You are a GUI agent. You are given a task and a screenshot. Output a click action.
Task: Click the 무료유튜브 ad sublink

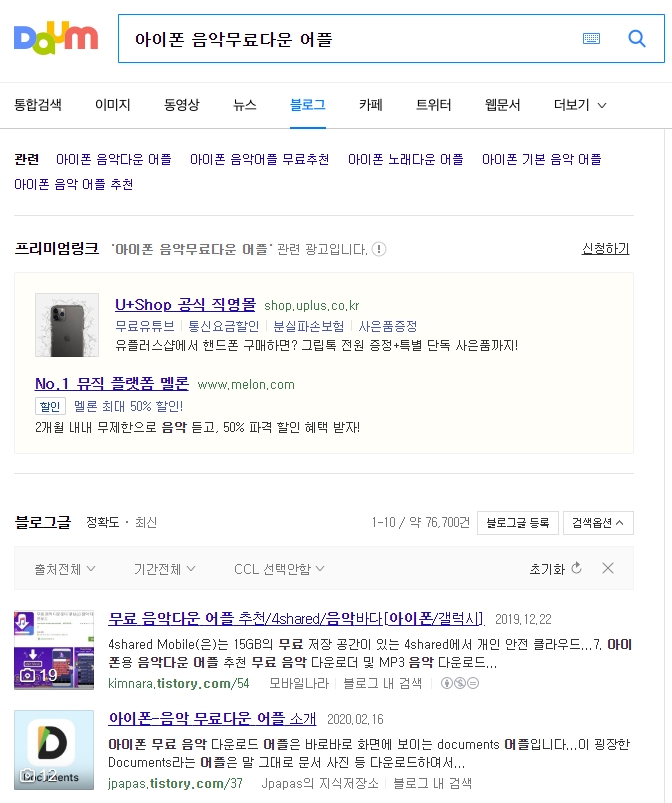[145, 326]
